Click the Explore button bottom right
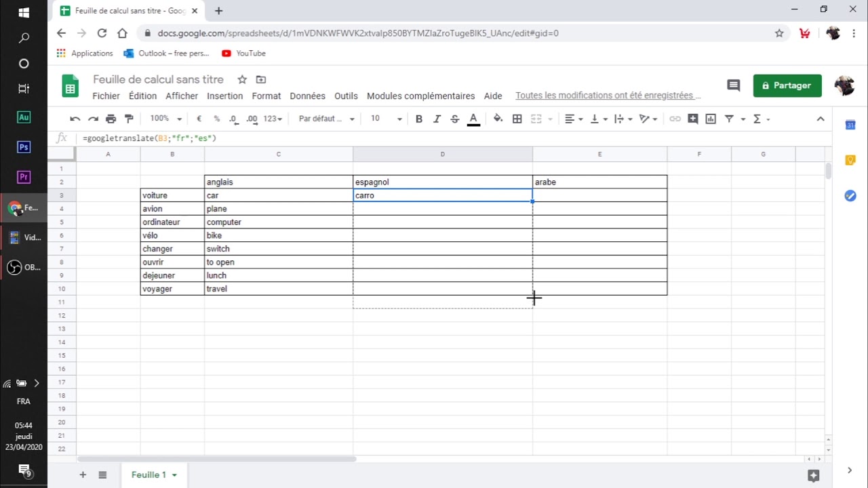 tap(814, 475)
